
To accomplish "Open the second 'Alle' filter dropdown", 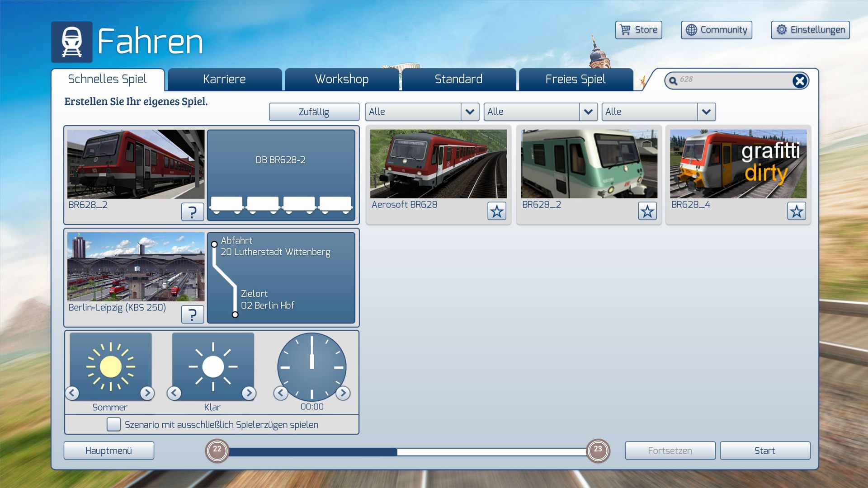I will [x=588, y=112].
